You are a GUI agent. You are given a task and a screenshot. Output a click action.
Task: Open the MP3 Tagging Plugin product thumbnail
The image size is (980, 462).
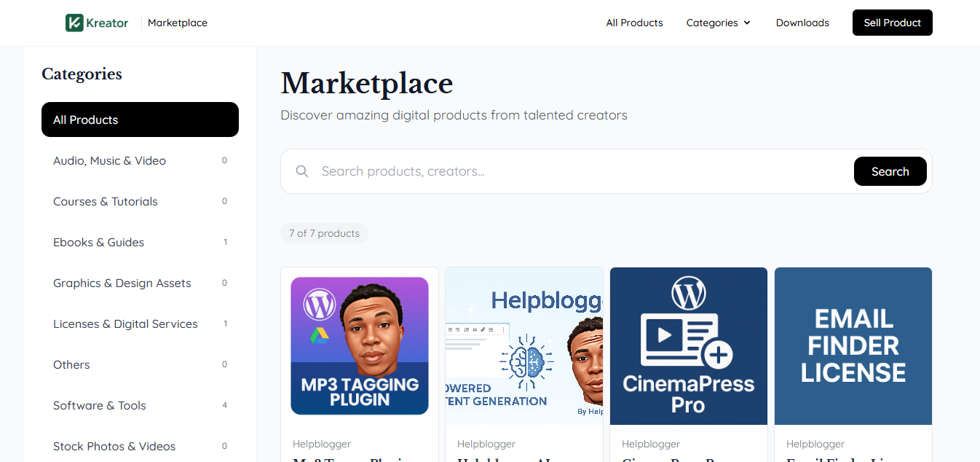tap(359, 345)
